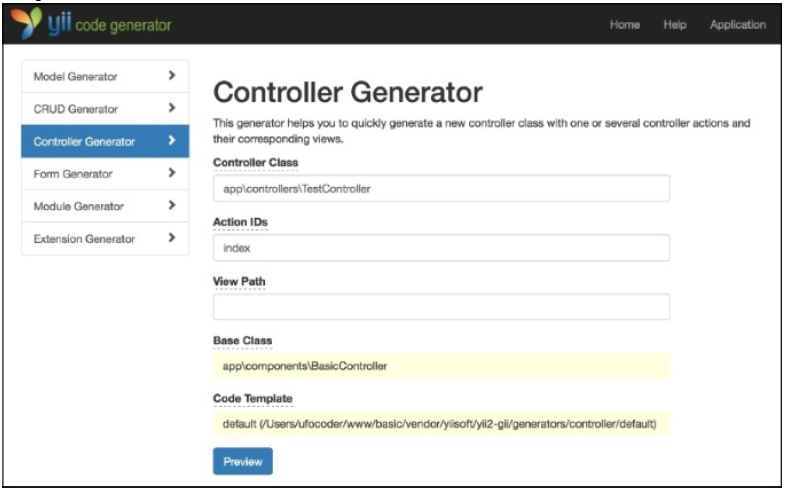Click the Base Class label
Image resolution: width=785 pixels, height=489 pixels.
242,340
